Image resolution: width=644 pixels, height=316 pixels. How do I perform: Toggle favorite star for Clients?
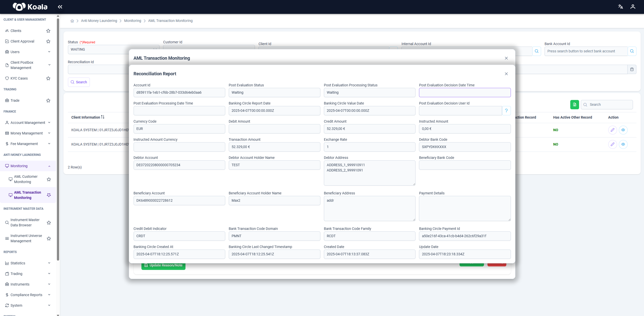pos(48,31)
